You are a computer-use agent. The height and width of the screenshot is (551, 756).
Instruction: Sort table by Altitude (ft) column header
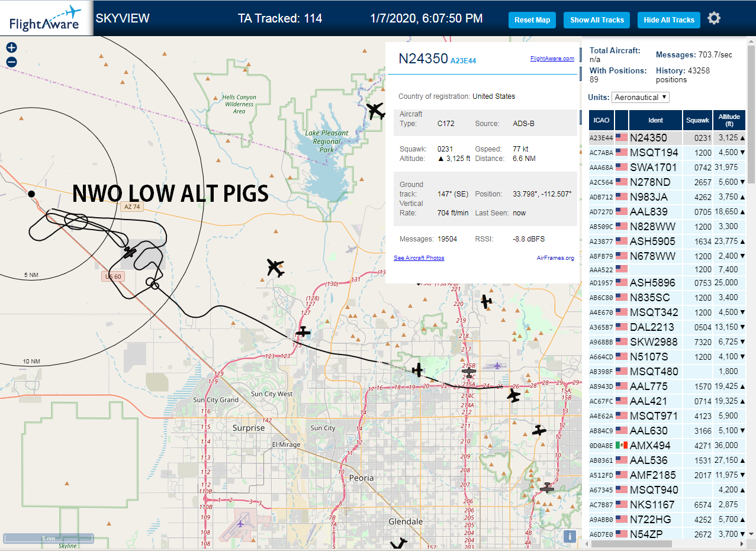coord(730,120)
